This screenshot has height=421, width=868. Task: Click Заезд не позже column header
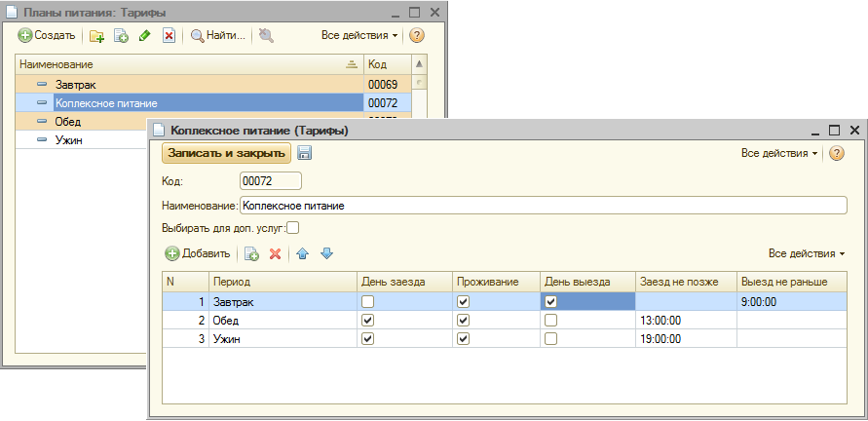click(686, 282)
